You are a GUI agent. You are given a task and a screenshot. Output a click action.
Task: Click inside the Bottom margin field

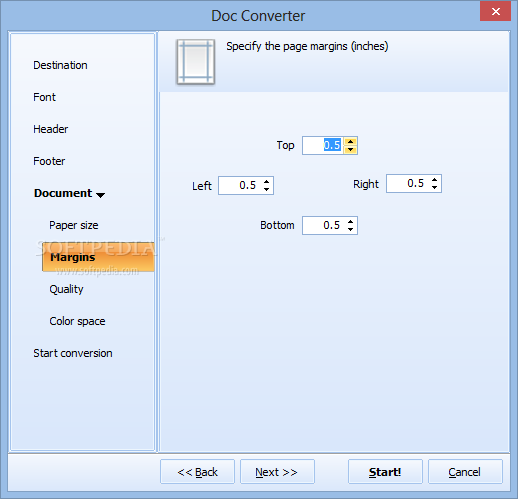323,225
